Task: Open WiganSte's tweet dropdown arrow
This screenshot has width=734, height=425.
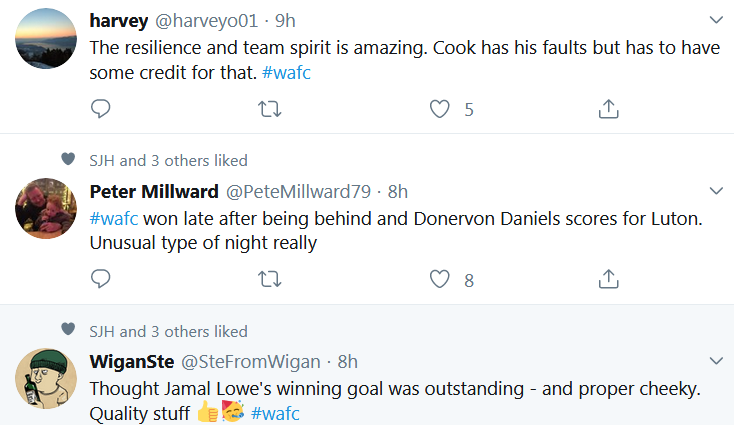Action: click(x=716, y=360)
